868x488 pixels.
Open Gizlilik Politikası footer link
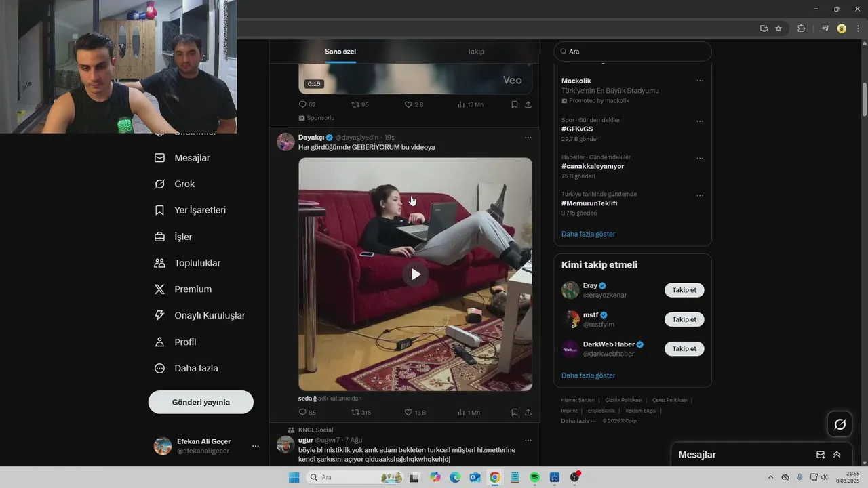623,400
